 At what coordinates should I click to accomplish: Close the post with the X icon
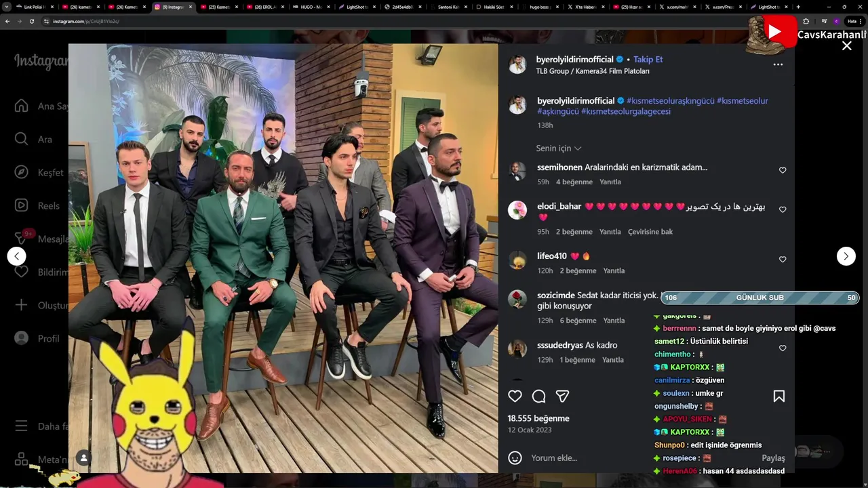click(x=847, y=45)
